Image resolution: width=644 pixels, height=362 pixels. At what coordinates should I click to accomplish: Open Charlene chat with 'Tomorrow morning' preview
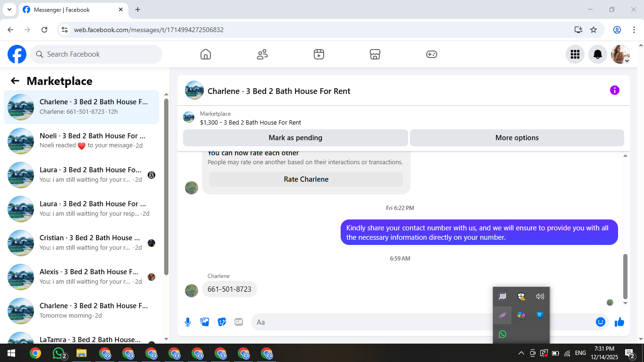[81, 311]
